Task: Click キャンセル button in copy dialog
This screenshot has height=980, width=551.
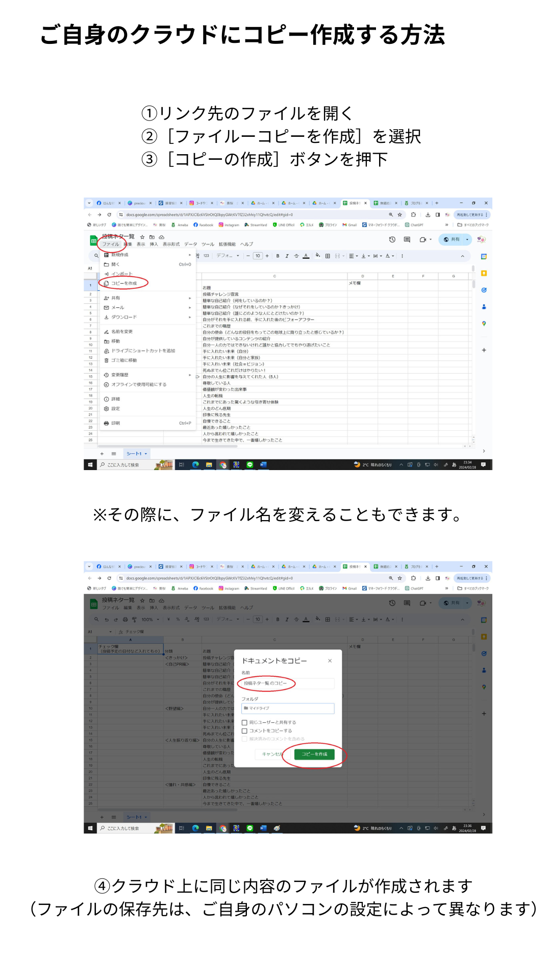Action: click(x=273, y=754)
